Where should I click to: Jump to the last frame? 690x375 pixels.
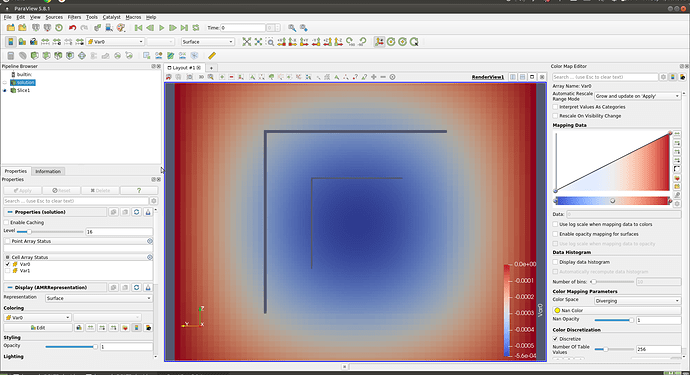184,28
